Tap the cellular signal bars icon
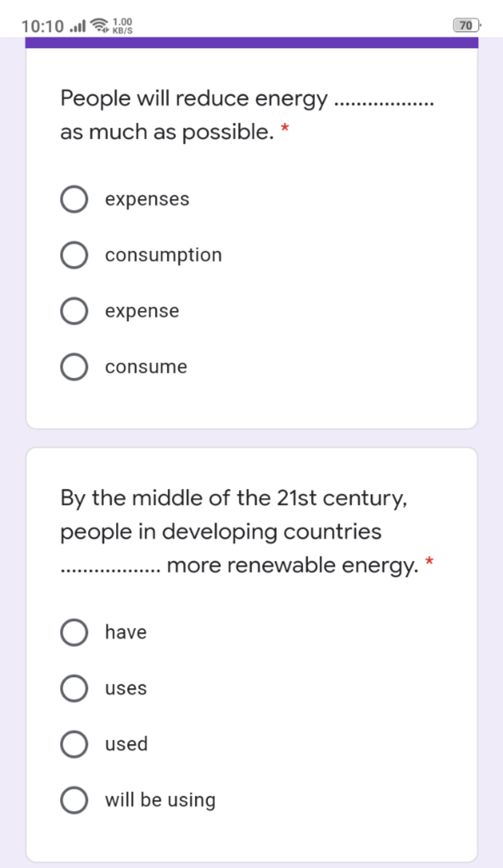Image resolution: width=503 pixels, height=868 pixels. coord(78,26)
